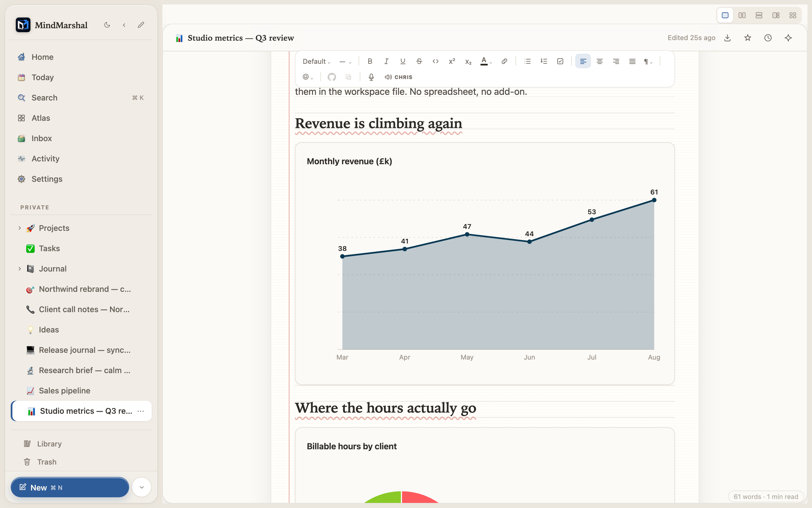Switch to two-column split layout

742,16
